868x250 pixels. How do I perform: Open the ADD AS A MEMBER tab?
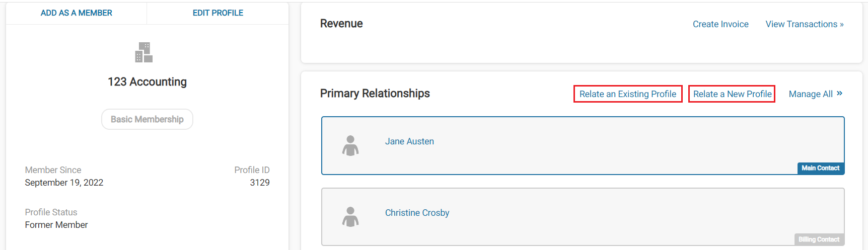point(77,13)
